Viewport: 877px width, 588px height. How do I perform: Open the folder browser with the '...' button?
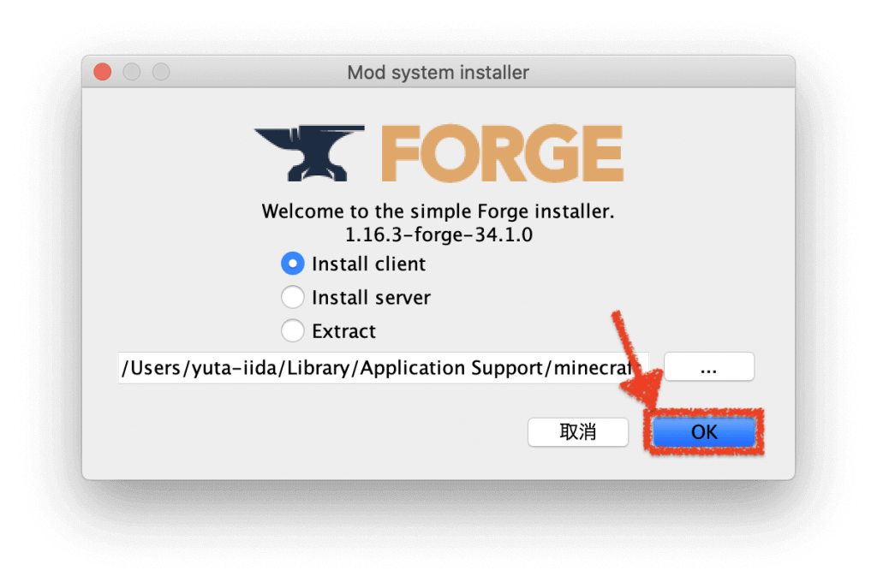coord(708,367)
